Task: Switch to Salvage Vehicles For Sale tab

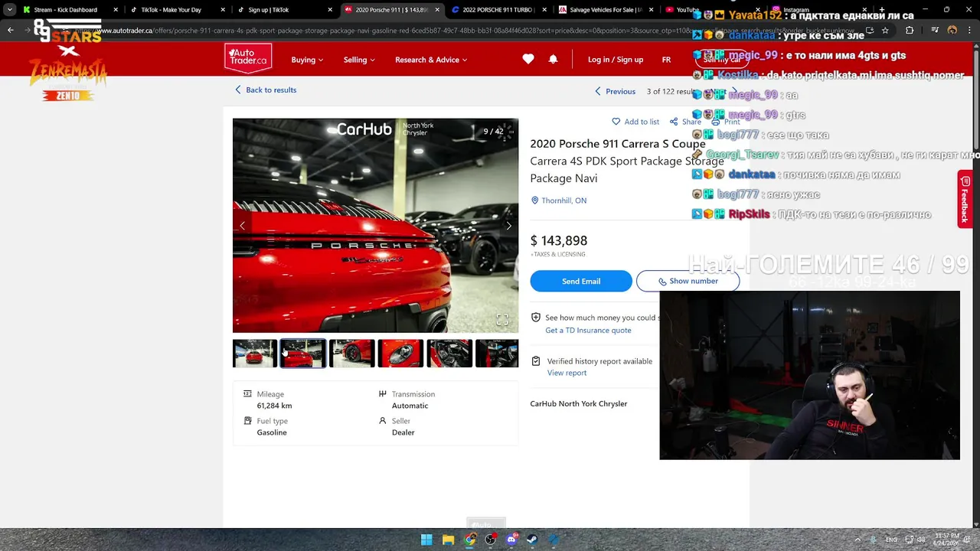Action: [x=606, y=10]
